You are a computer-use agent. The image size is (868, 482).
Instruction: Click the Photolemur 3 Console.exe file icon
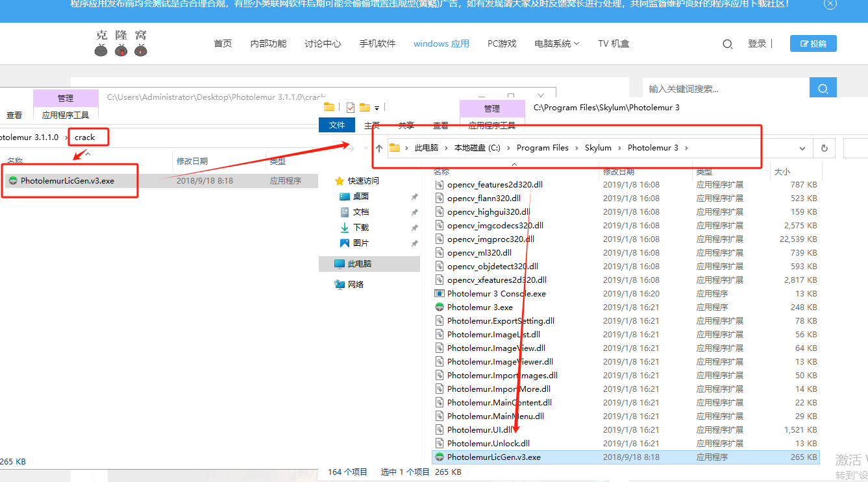pos(440,294)
